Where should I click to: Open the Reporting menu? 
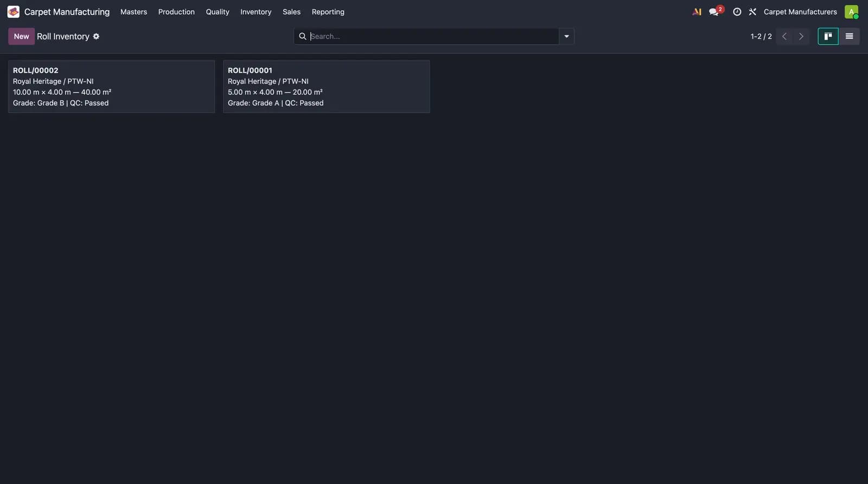(x=328, y=11)
